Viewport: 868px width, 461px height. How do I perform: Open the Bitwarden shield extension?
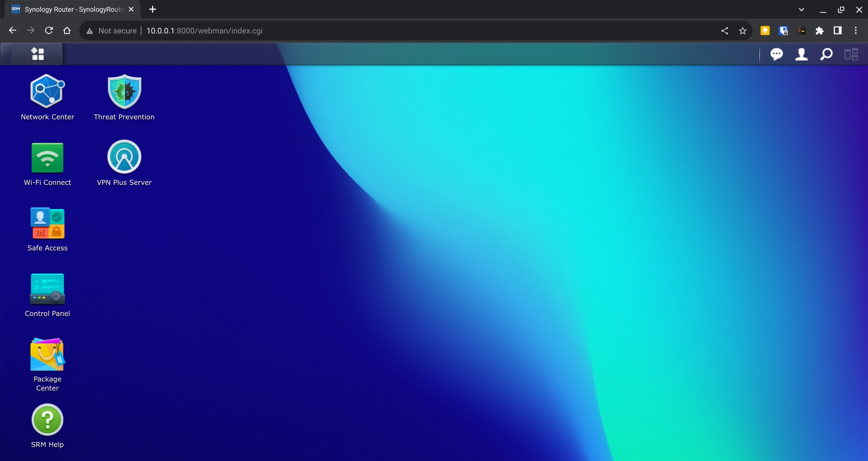(783, 31)
